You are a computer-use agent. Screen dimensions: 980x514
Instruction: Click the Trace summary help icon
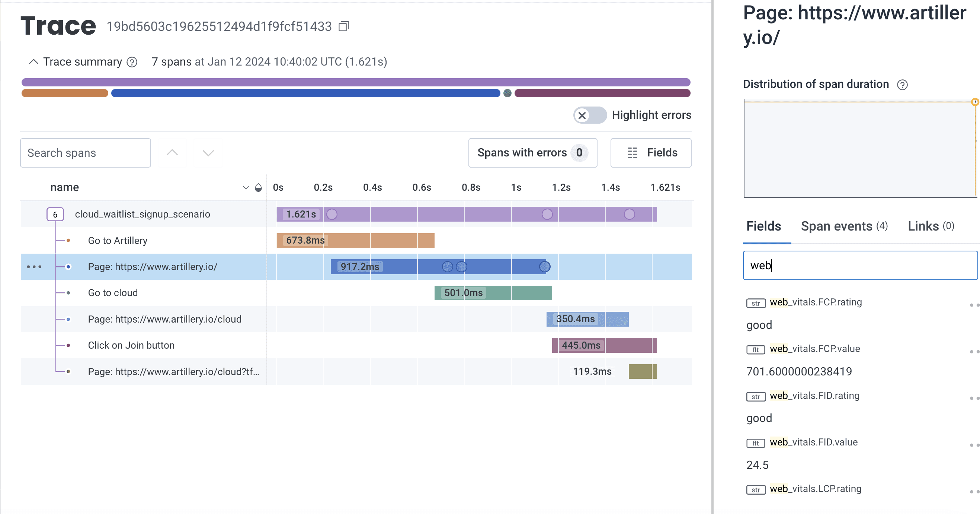pyautogui.click(x=132, y=62)
